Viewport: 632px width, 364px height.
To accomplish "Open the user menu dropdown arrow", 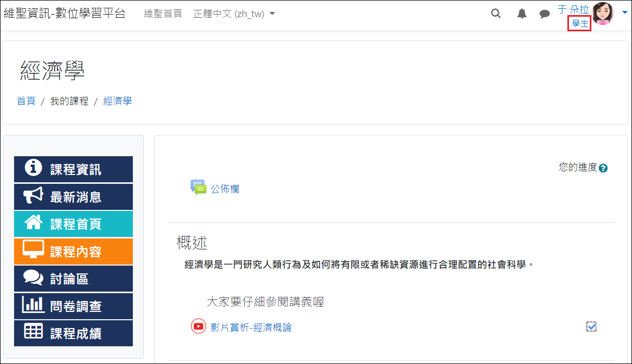I will [625, 12].
